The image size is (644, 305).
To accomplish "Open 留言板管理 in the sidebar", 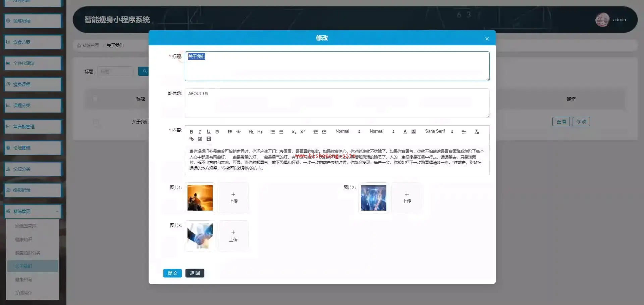I will pyautogui.click(x=33, y=127).
